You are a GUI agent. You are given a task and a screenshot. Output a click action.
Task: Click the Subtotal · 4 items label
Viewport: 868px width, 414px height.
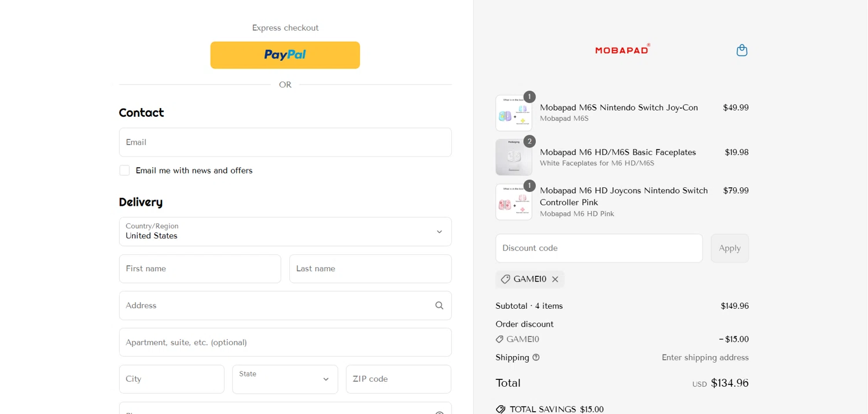tap(529, 306)
